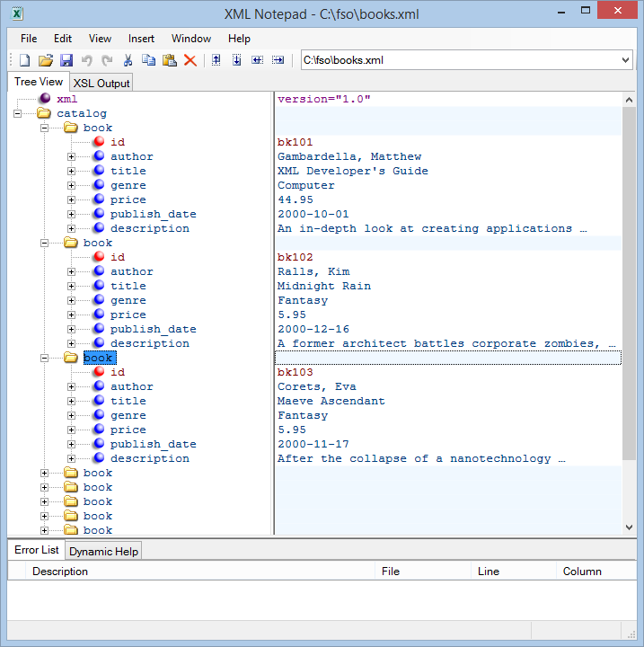Nudge the node up with the toolbar arrow icon
644x647 pixels.
click(216, 60)
